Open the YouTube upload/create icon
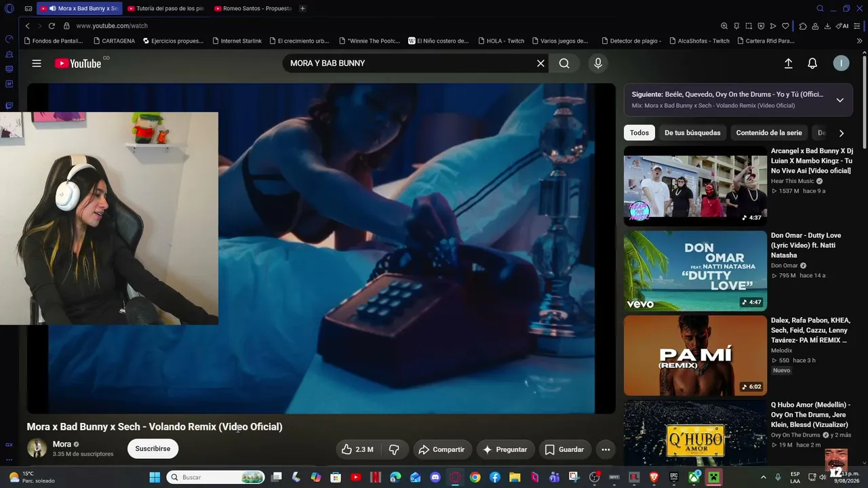Image resolution: width=868 pixels, height=488 pixels. [x=789, y=63]
